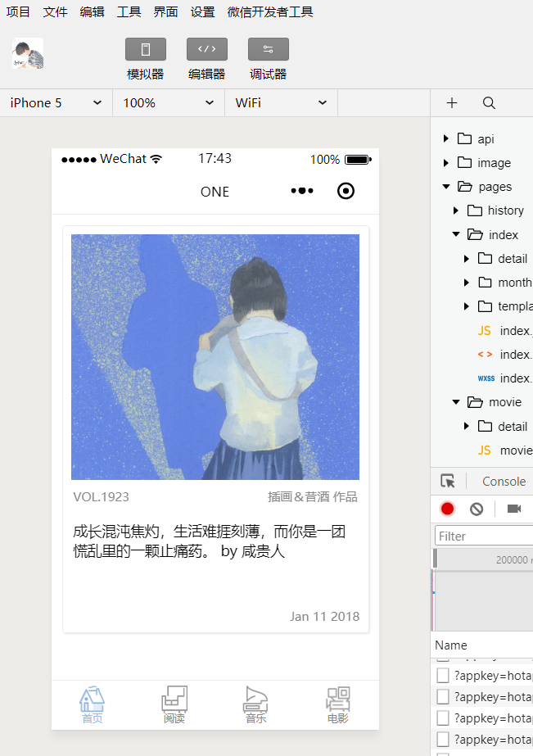Expand the month folder

[467, 283]
